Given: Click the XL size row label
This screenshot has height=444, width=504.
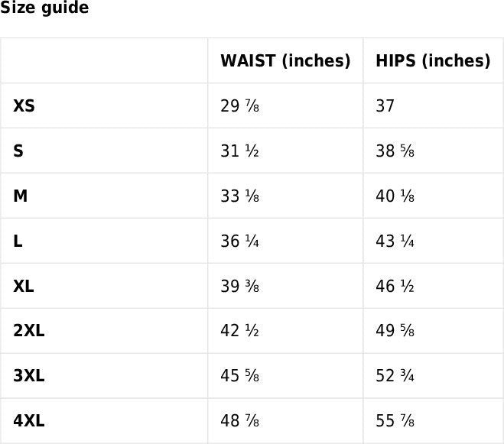Looking at the screenshot, I should tap(24, 286).
